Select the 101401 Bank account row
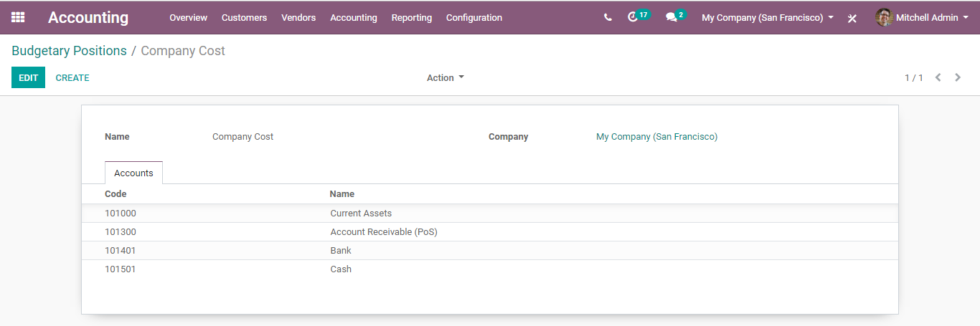The width and height of the screenshot is (980, 326). point(490,251)
